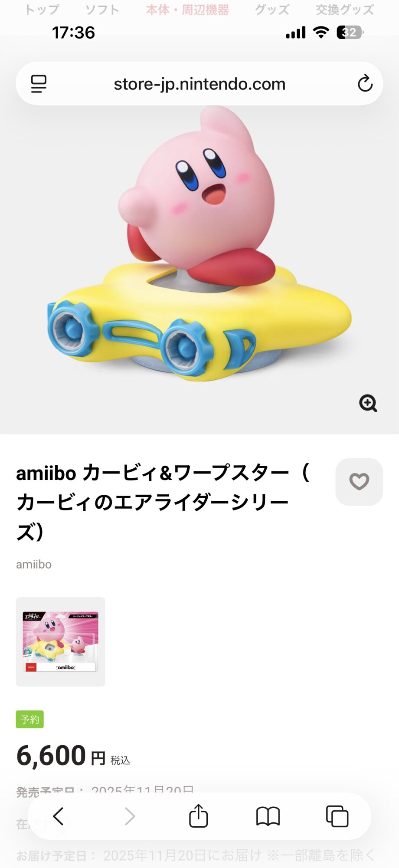The height and width of the screenshot is (868, 399).
Task: Switch to the ソフト tab
Action: click(x=102, y=10)
